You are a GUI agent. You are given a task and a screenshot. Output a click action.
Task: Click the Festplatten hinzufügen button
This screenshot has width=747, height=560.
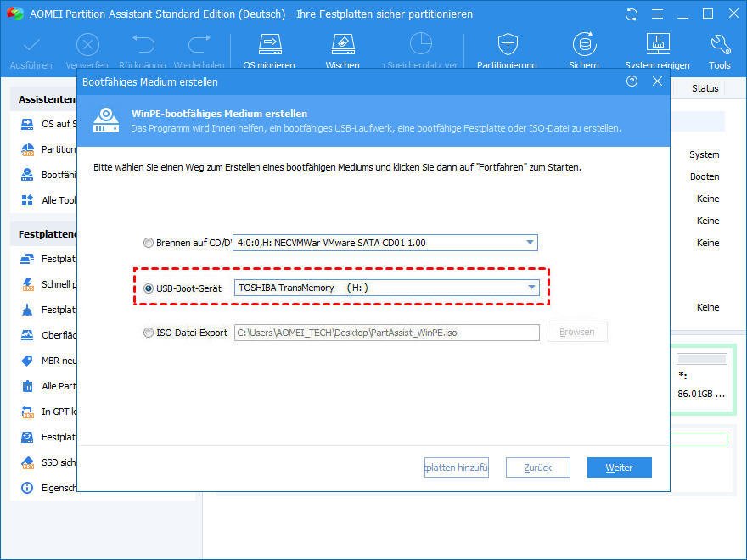(457, 468)
